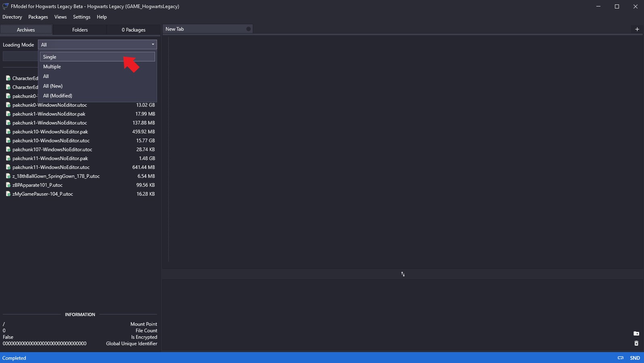The width and height of the screenshot is (644, 363).
Task: Click the Completed status text
Action: [x=14, y=358]
